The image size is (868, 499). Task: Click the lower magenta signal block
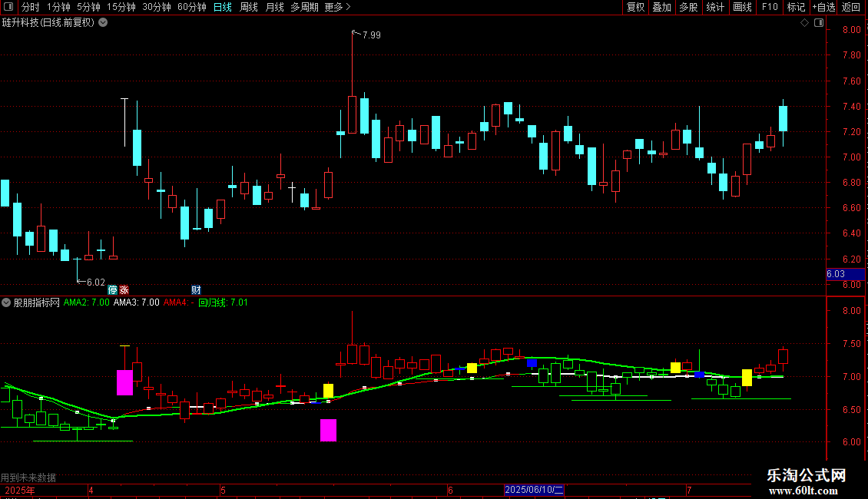pyautogui.click(x=328, y=430)
